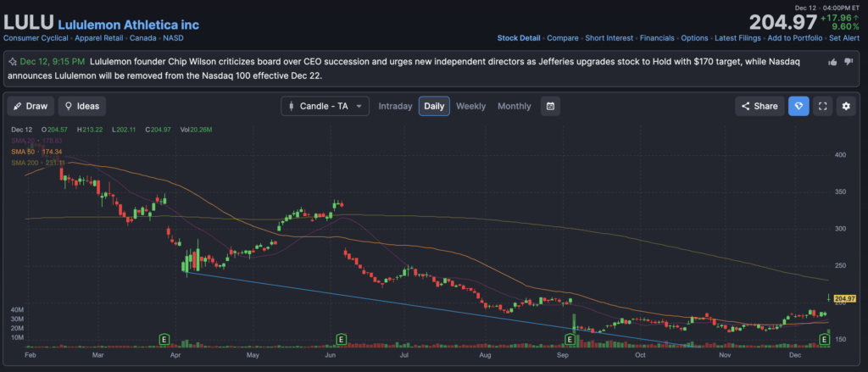Open the Draw tools
868x372 pixels.
31,106
